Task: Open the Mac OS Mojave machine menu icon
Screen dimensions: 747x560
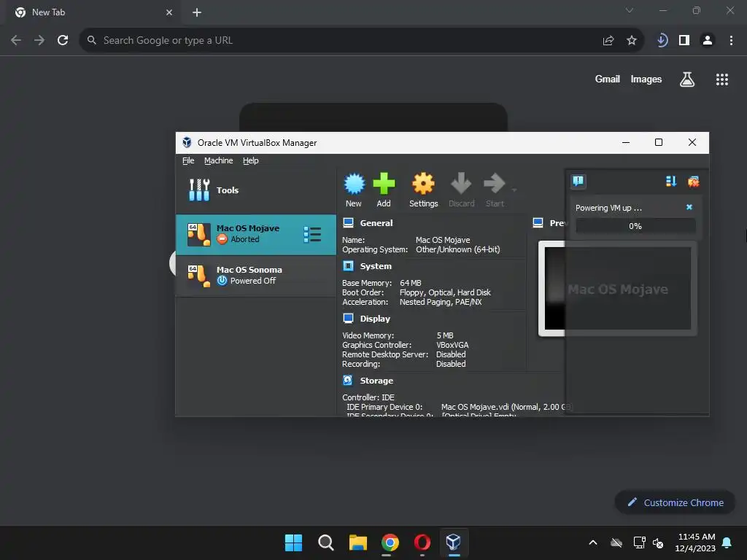Action: (x=312, y=234)
